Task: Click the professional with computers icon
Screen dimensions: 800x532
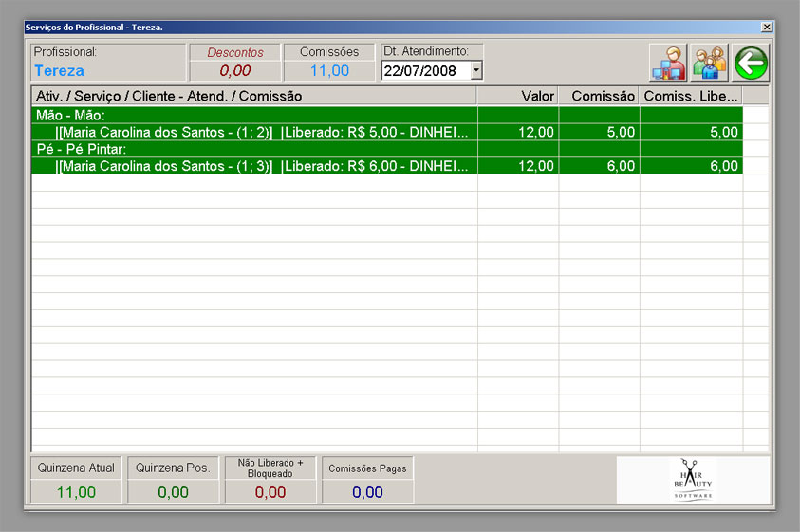Action: 668,63
